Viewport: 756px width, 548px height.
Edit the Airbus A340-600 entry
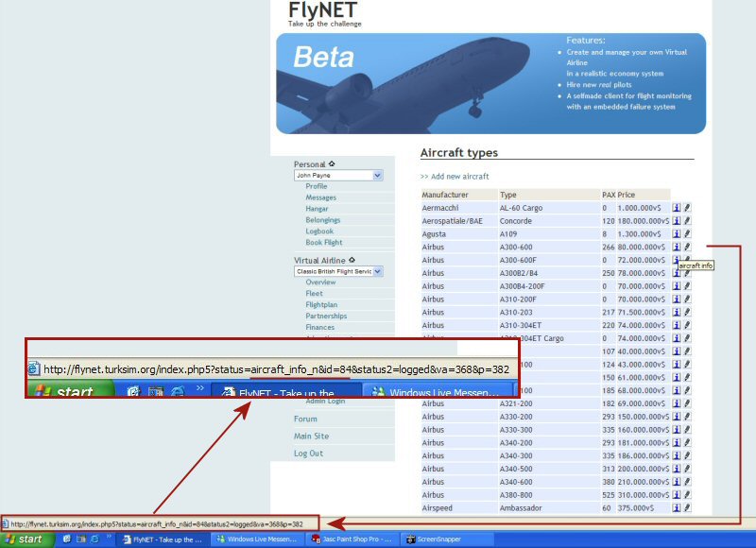(687, 482)
